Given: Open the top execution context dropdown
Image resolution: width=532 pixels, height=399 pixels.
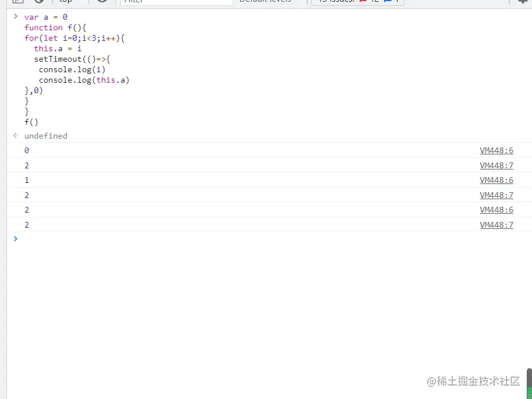Looking at the screenshot, I should tap(65, 2).
